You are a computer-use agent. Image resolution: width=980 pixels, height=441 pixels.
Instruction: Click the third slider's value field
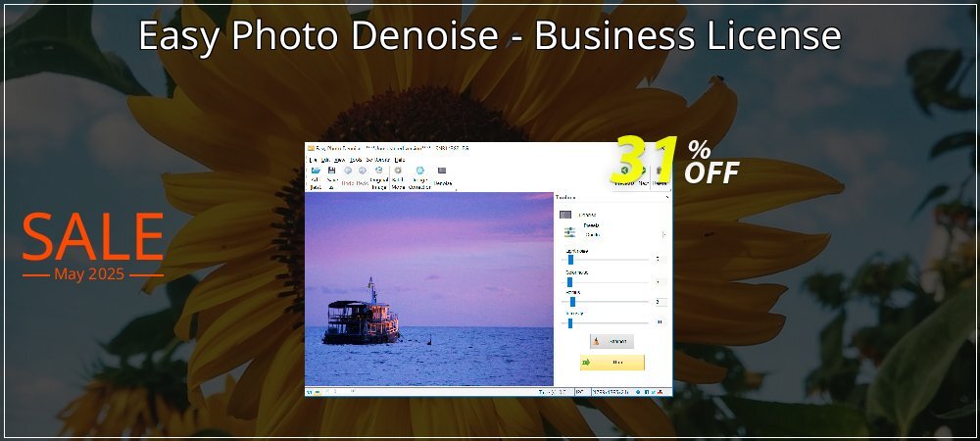(660, 302)
